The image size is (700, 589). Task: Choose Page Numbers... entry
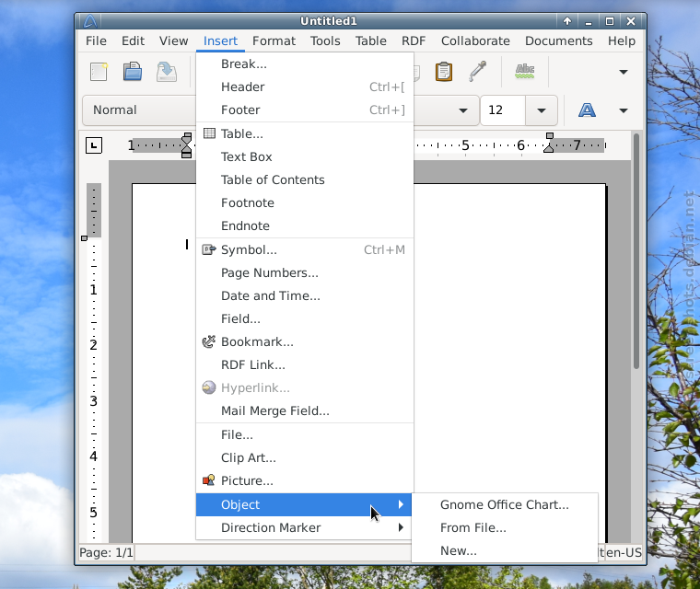point(305,272)
